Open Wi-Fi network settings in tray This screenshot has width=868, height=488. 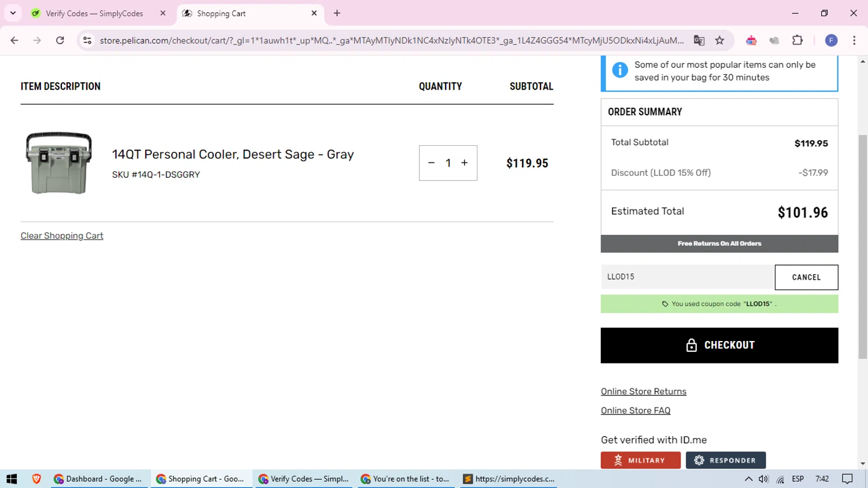click(781, 479)
